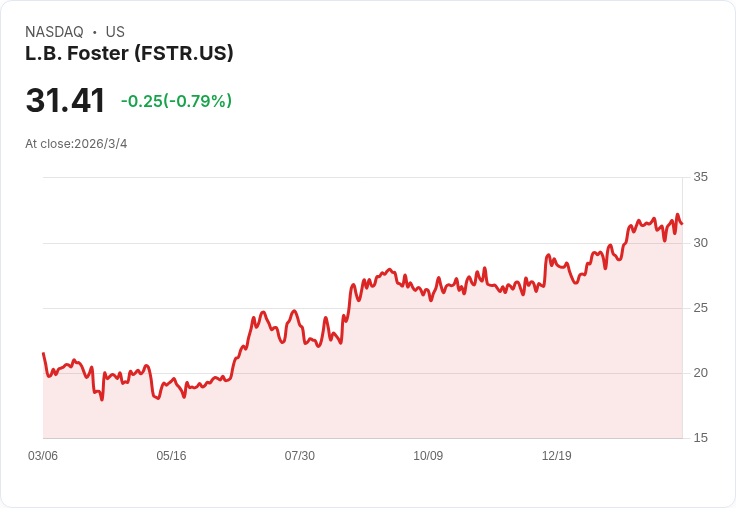Viewport: 736px width, 508px height.
Task: Select the 10/09 date on the x-axis
Action: pos(428,456)
